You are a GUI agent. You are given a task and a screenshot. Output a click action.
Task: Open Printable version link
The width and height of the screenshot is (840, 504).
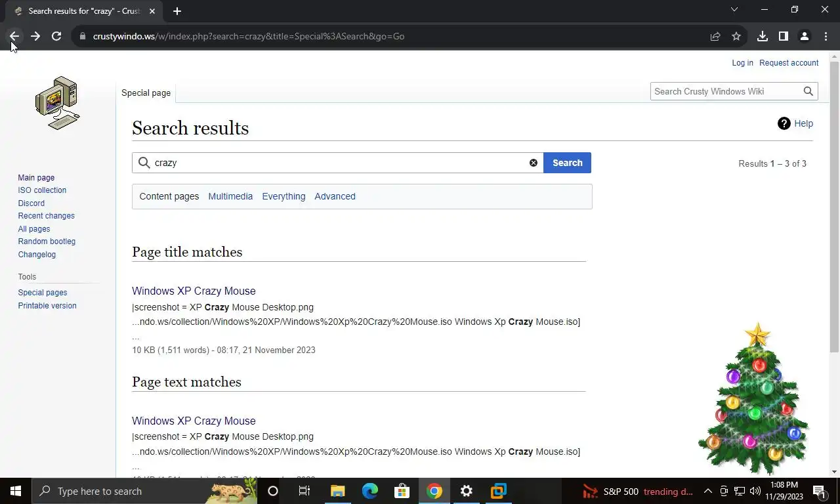pos(47,306)
